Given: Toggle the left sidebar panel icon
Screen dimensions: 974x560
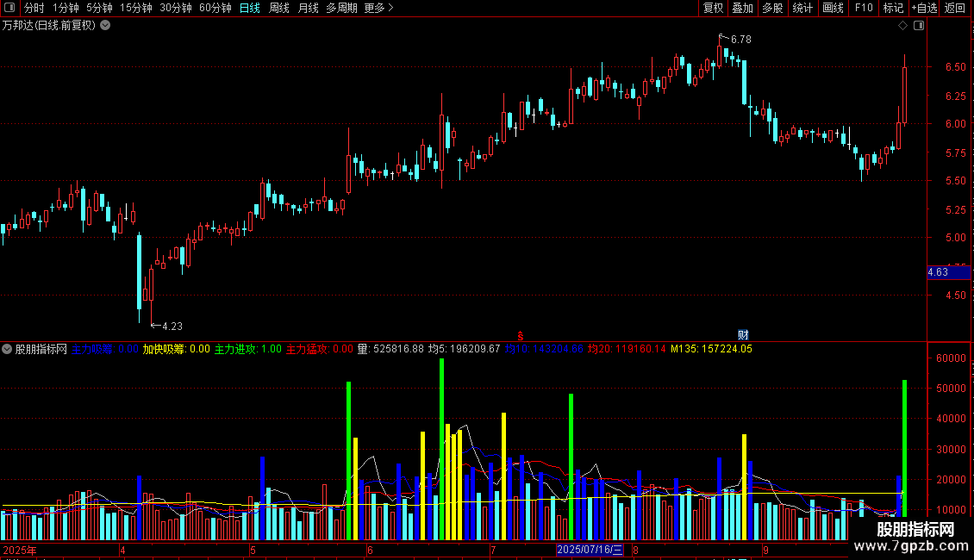Looking at the screenshot, I should 9,8.
